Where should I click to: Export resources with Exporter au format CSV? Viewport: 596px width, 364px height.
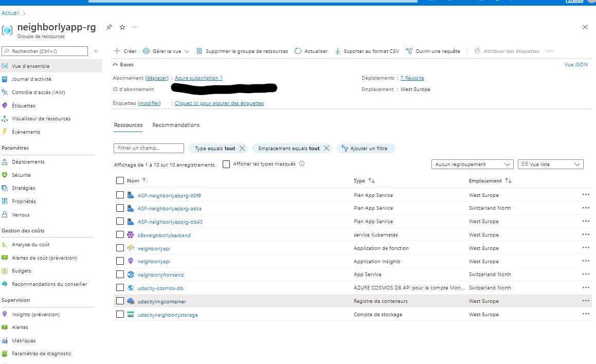[x=367, y=51]
